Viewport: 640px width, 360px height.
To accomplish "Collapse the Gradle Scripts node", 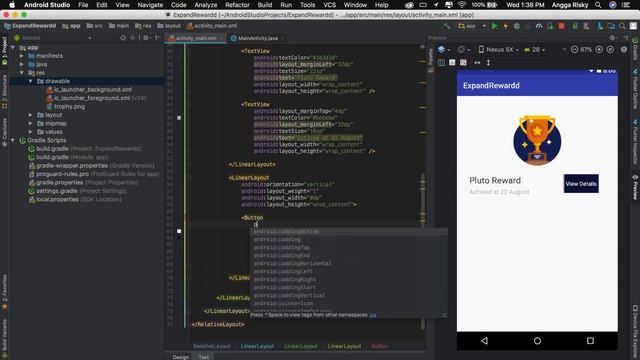I will [13, 140].
